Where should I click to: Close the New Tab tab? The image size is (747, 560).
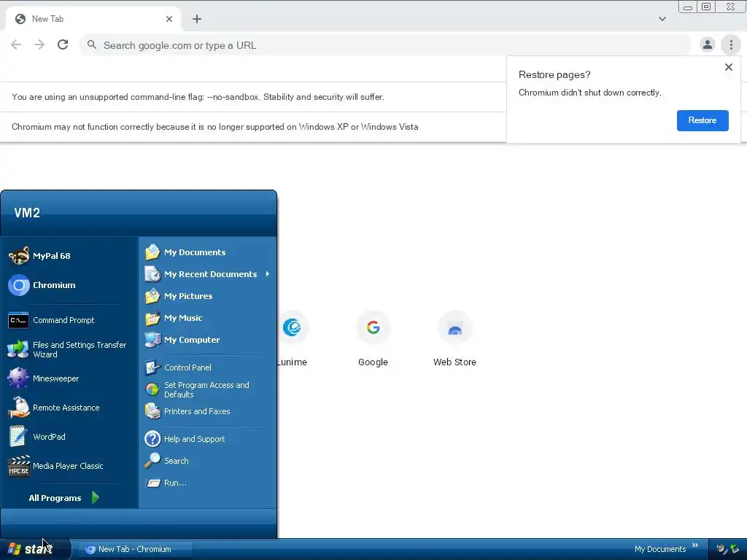[x=169, y=19]
